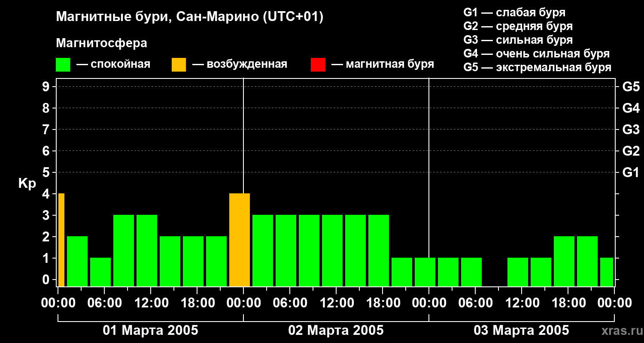The width and height of the screenshot is (644, 343).
Task: Click the 'Магнитосфера' subtitle
Action: pyautogui.click(x=101, y=43)
